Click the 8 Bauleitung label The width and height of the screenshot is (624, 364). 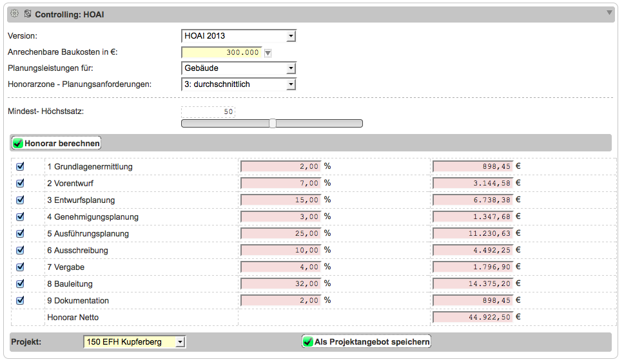70,283
